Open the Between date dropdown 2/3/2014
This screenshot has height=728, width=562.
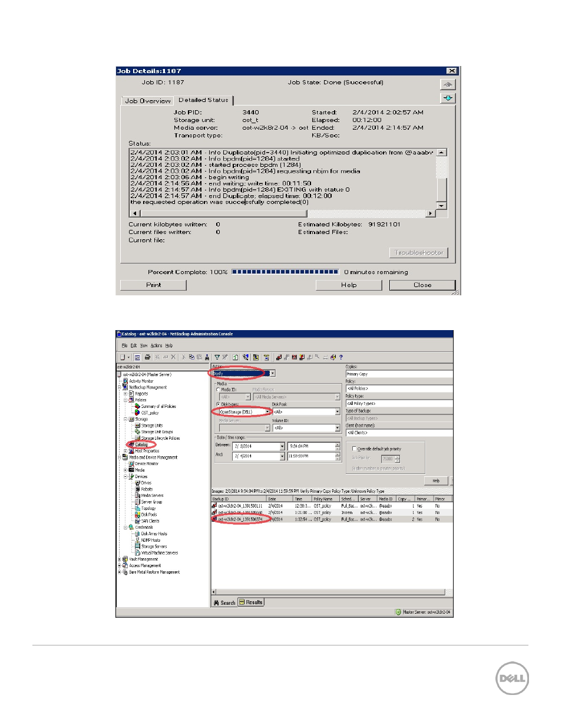point(282,446)
